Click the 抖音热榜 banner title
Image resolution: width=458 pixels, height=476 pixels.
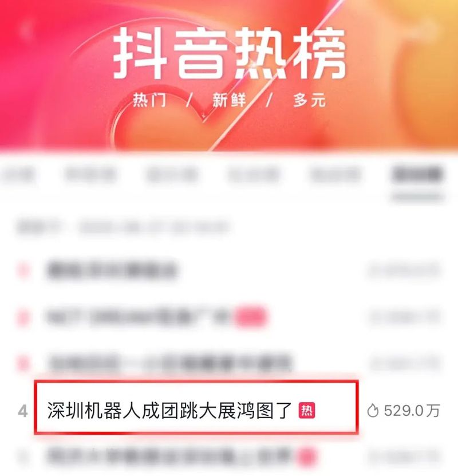pos(230,53)
